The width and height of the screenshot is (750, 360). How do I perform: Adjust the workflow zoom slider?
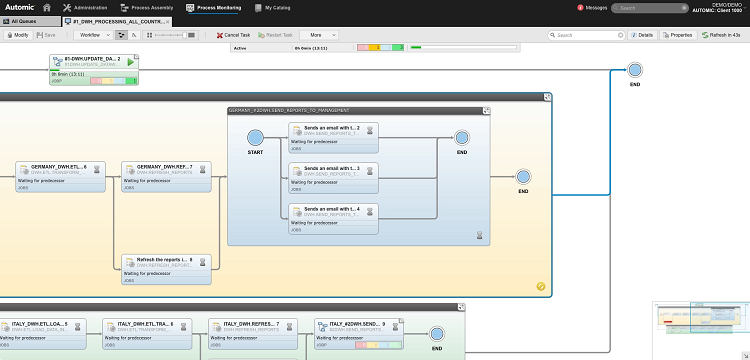pos(171,35)
